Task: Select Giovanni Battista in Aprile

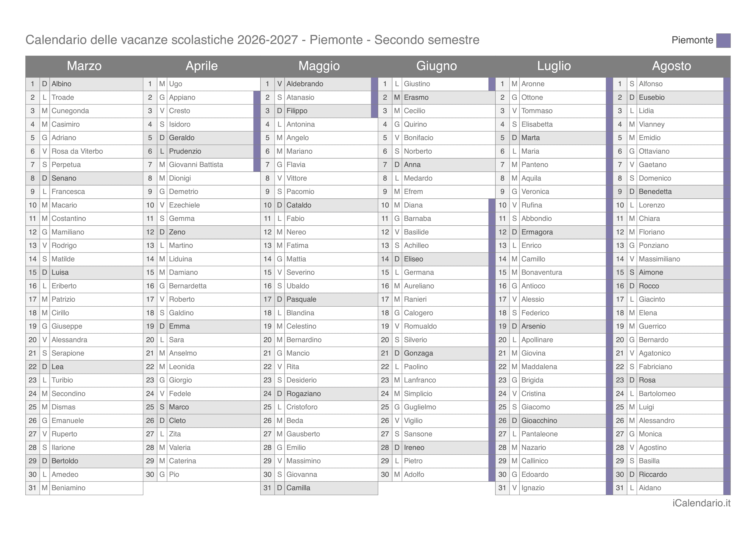Action: 196,165
